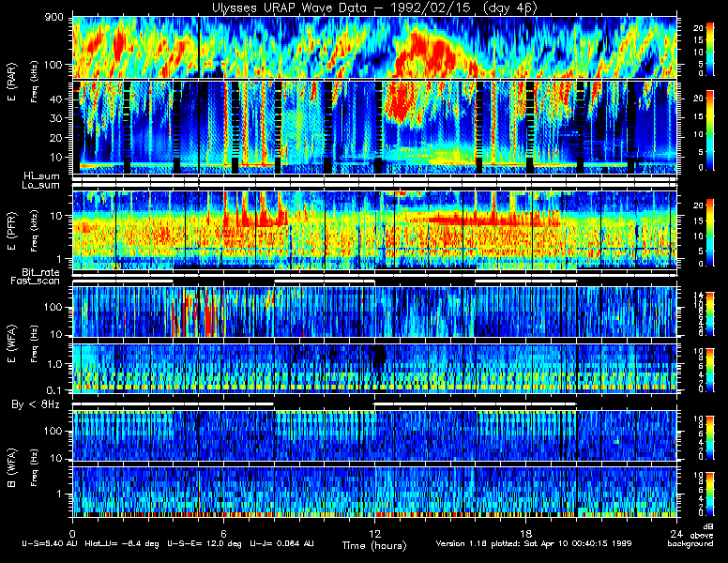Click the Hlat_U= -8.4 deg footer value
The width and height of the screenshot is (728, 563).
122,543
